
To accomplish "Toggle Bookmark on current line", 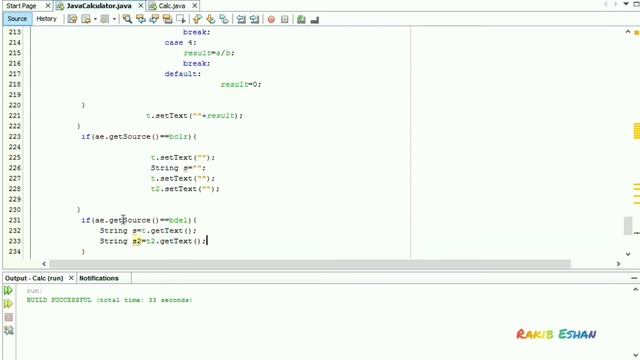I will (224, 19).
